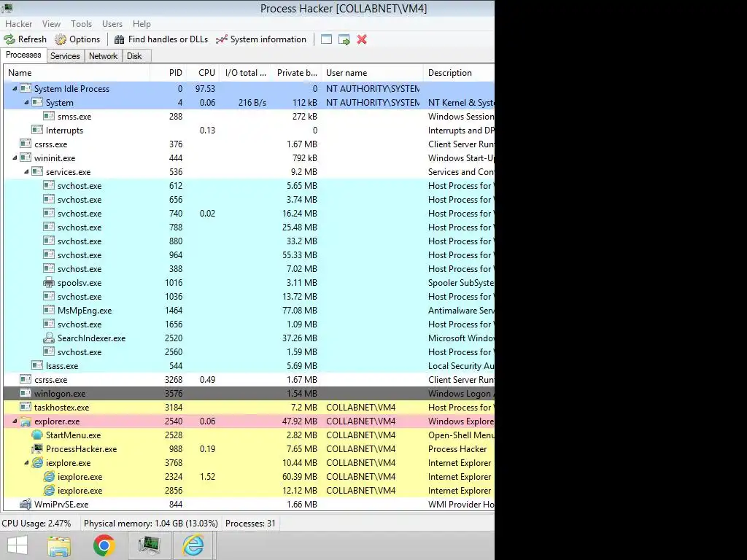Screen dimensions: 747x560
Task: Open File Explorer from the taskbar
Action: [x=59, y=545]
